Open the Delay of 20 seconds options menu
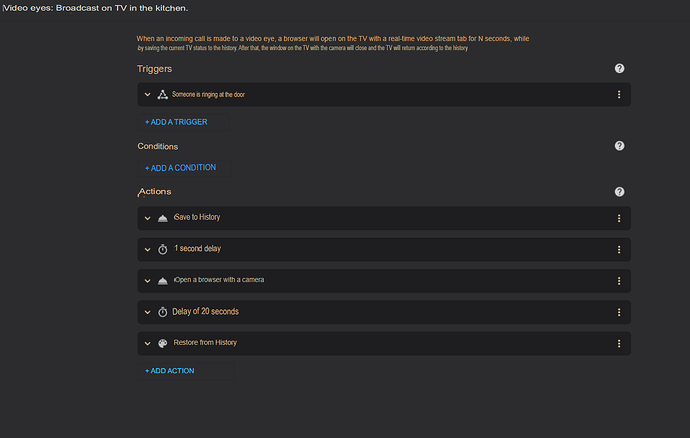The width and height of the screenshot is (690, 438). (619, 312)
